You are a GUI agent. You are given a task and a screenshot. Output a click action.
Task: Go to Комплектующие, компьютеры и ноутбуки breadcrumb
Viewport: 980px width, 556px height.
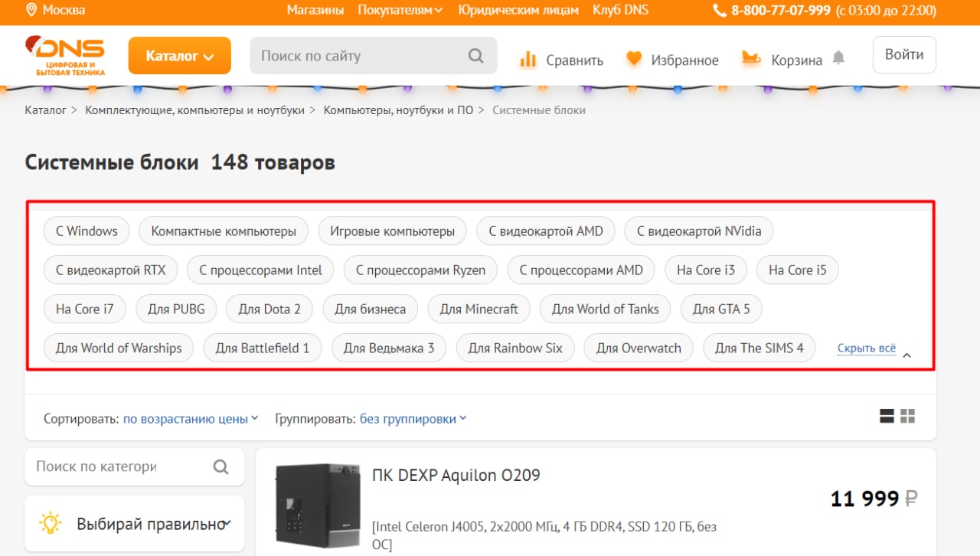coord(195,110)
